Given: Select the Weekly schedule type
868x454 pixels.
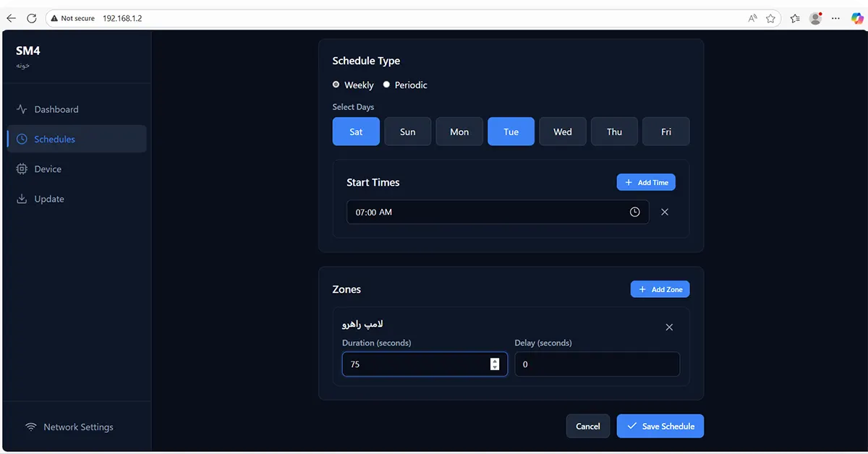Looking at the screenshot, I should 336,85.
